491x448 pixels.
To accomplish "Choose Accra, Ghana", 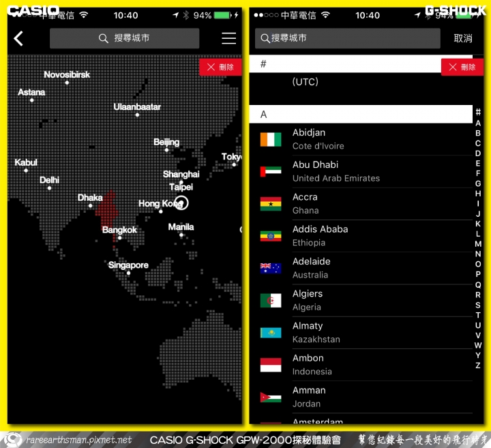I will [x=361, y=204].
